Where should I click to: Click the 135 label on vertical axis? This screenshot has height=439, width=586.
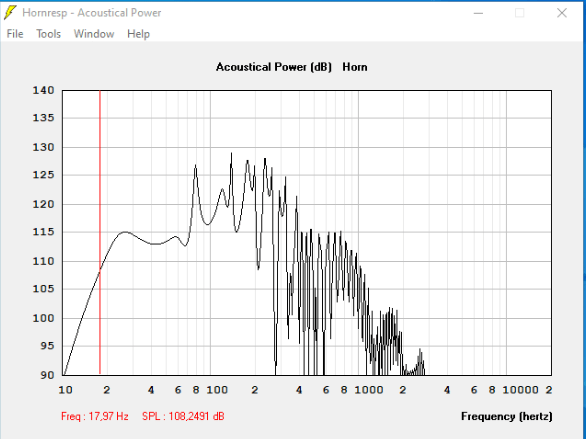coord(44,118)
